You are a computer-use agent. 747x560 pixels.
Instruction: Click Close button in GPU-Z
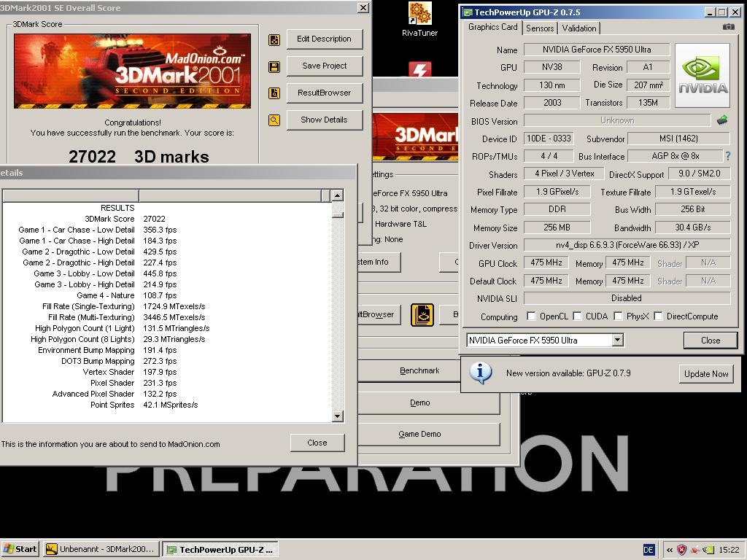(x=711, y=341)
